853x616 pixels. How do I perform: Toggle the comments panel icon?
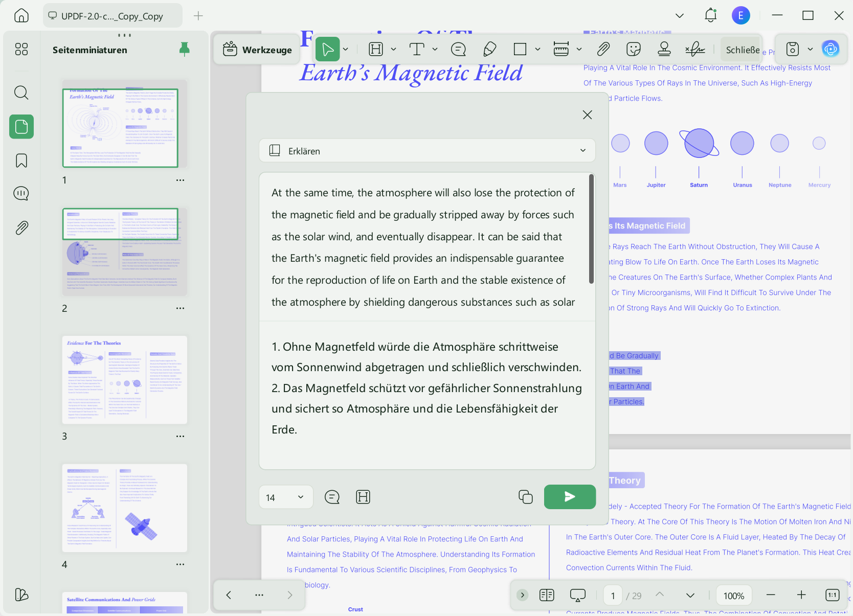pos(21,194)
